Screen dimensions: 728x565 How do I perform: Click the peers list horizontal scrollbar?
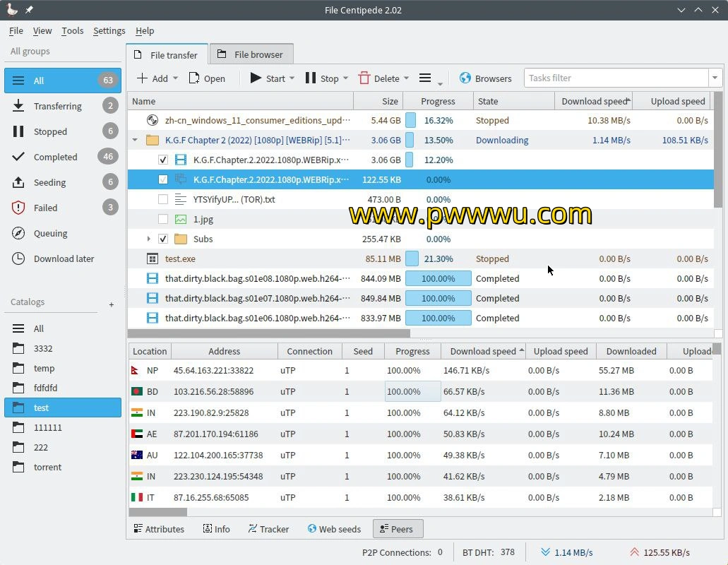click(x=158, y=511)
